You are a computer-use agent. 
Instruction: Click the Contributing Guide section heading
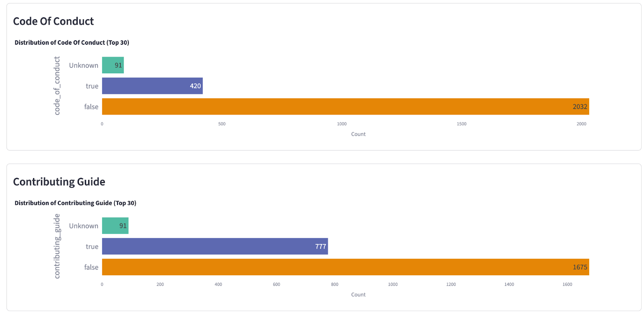click(59, 182)
